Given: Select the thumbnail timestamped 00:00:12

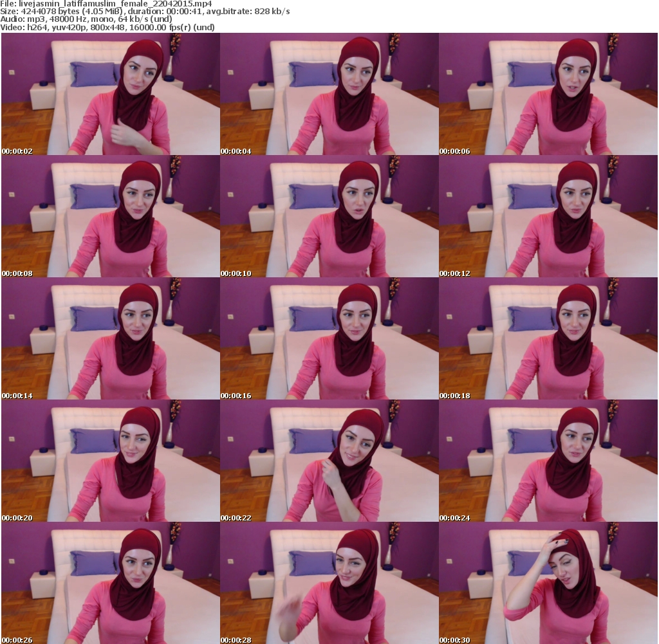Looking at the screenshot, I should [548, 216].
